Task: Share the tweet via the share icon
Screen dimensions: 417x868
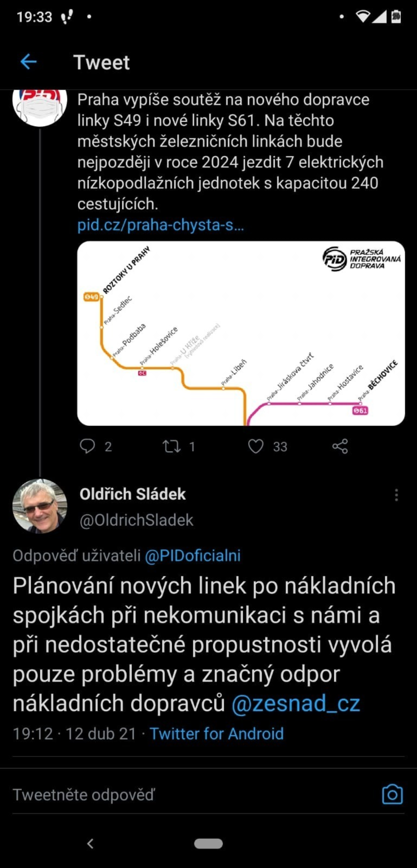Action: tap(340, 446)
